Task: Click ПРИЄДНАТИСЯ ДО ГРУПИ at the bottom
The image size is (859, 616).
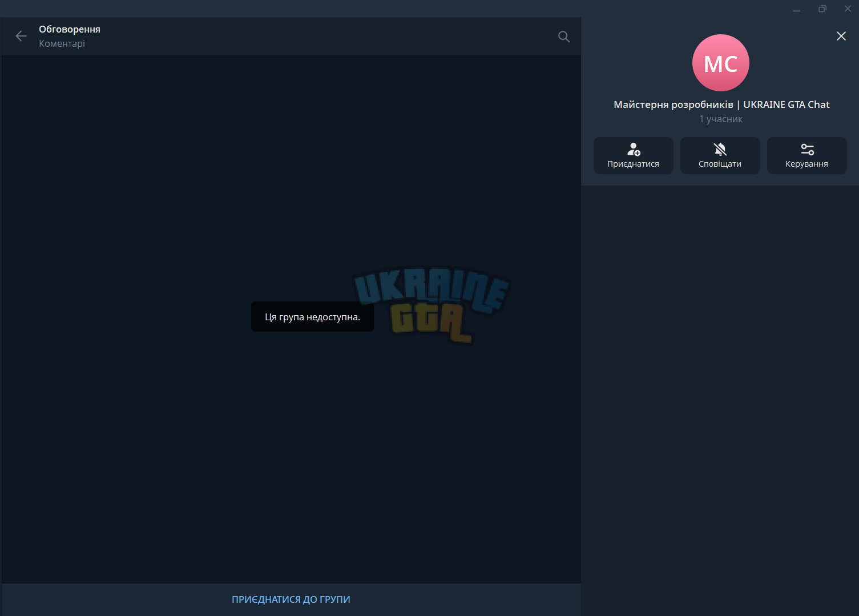Action: [291, 599]
